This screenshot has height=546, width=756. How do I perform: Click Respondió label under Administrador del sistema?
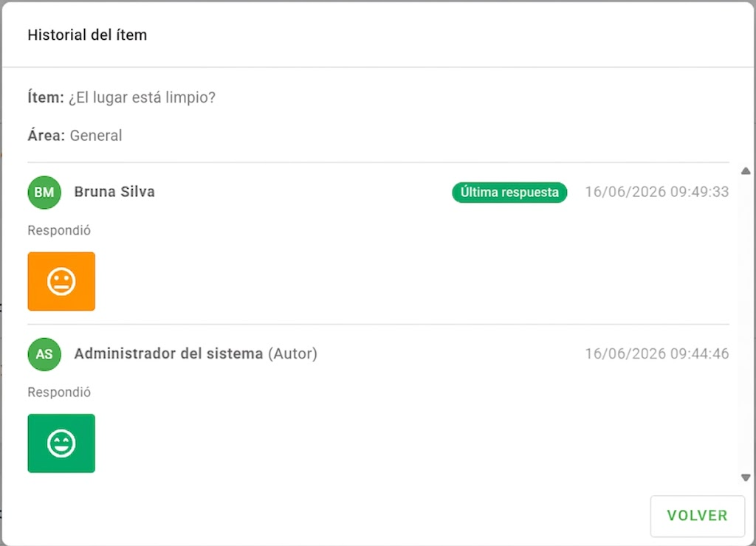59,393
